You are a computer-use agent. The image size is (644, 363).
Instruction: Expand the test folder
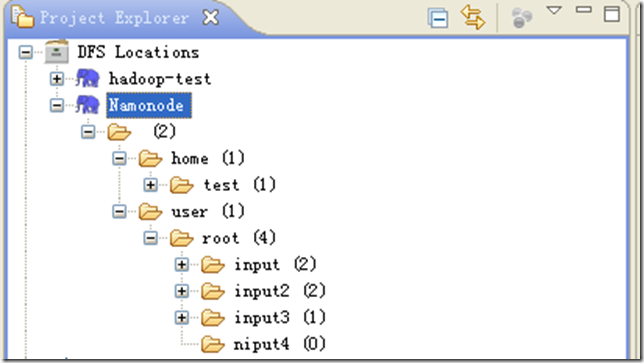pos(150,185)
